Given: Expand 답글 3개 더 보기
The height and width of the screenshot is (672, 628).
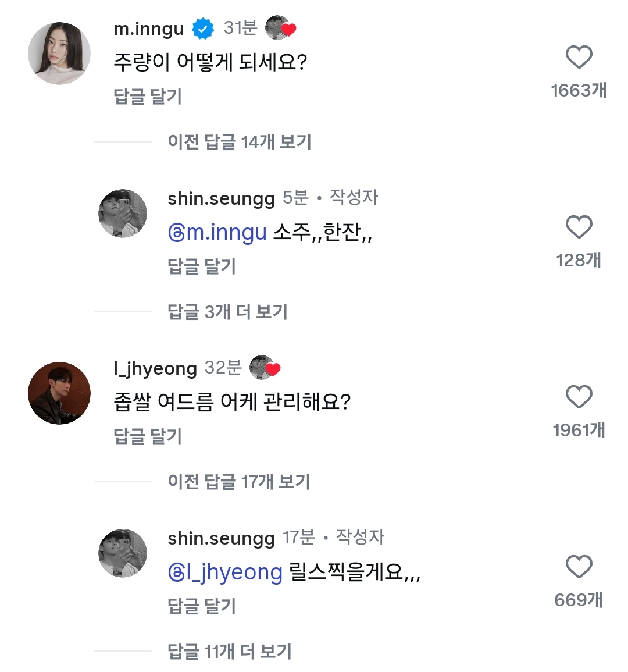Looking at the screenshot, I should (227, 311).
